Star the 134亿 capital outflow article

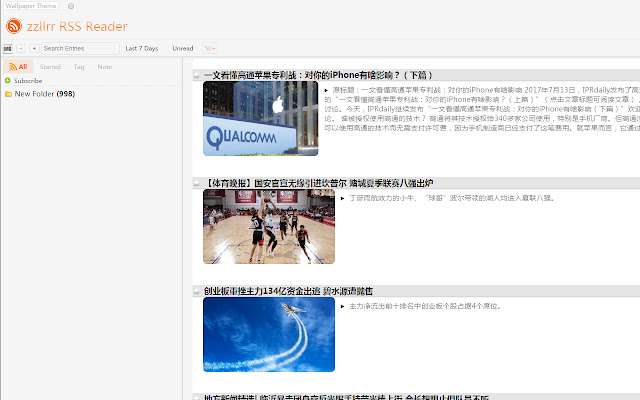coord(197,291)
